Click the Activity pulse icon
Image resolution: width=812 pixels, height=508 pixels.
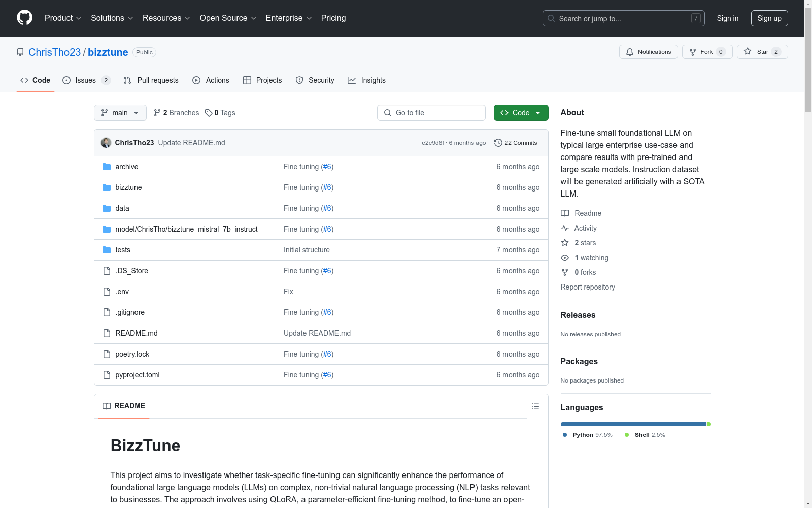[x=565, y=228]
